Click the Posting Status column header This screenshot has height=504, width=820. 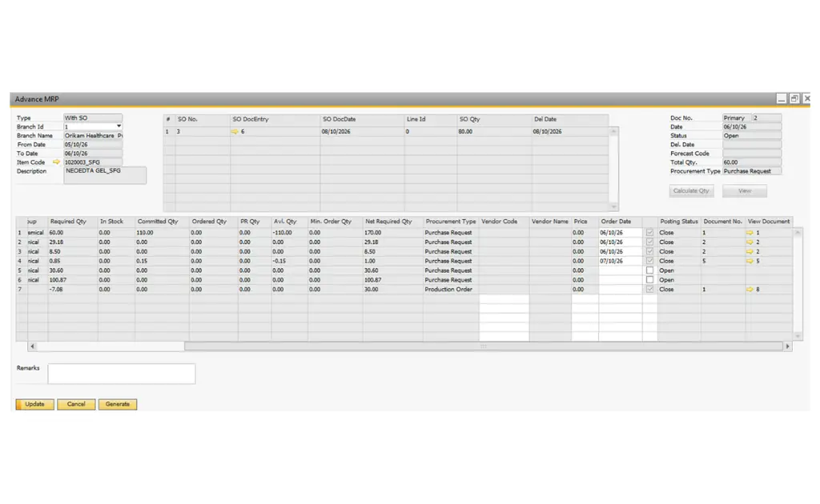coord(679,222)
